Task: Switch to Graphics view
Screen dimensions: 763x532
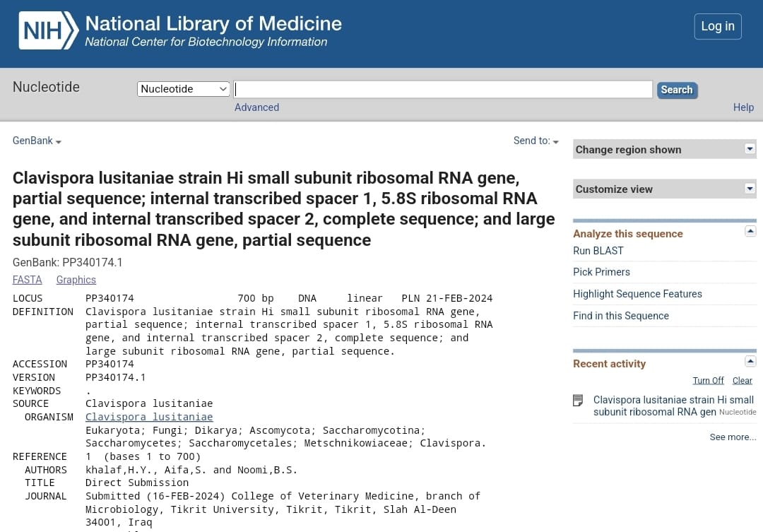Action: pos(76,280)
